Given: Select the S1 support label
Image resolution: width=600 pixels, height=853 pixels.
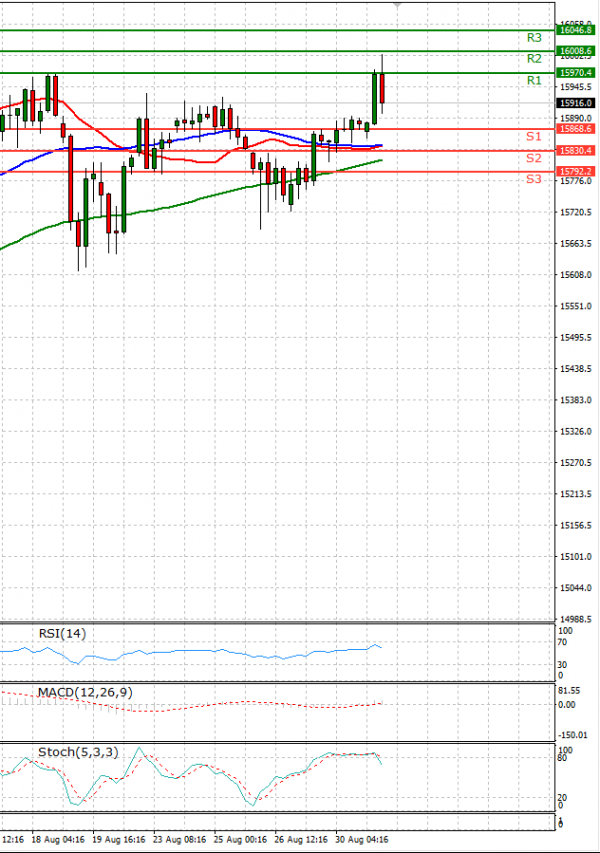Looking at the screenshot, I should pos(534,137).
